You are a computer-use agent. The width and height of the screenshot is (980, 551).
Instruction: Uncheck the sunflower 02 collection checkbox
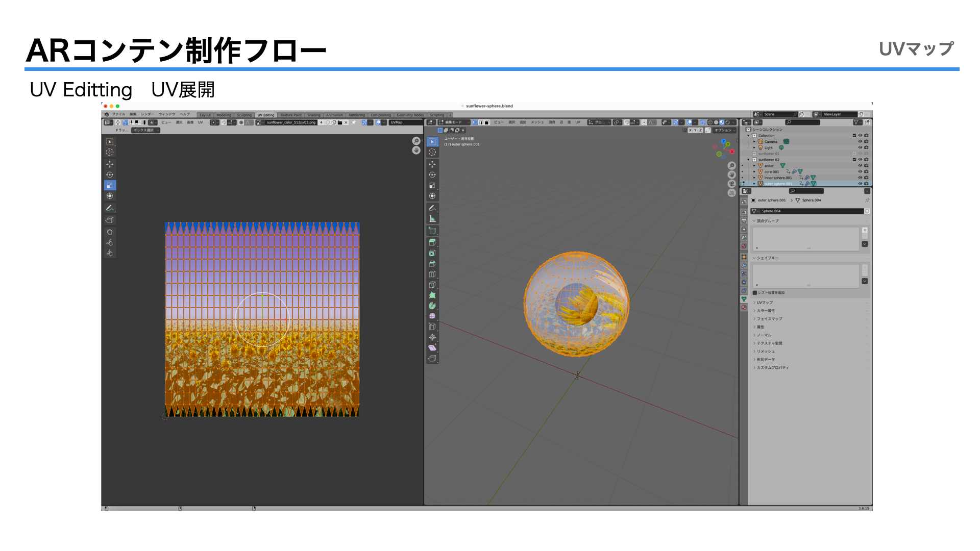click(854, 160)
